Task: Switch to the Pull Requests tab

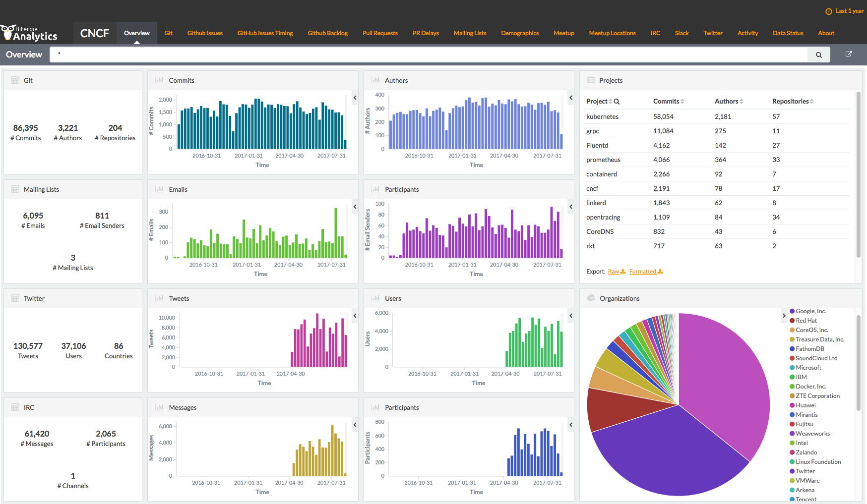Action: coord(380,33)
